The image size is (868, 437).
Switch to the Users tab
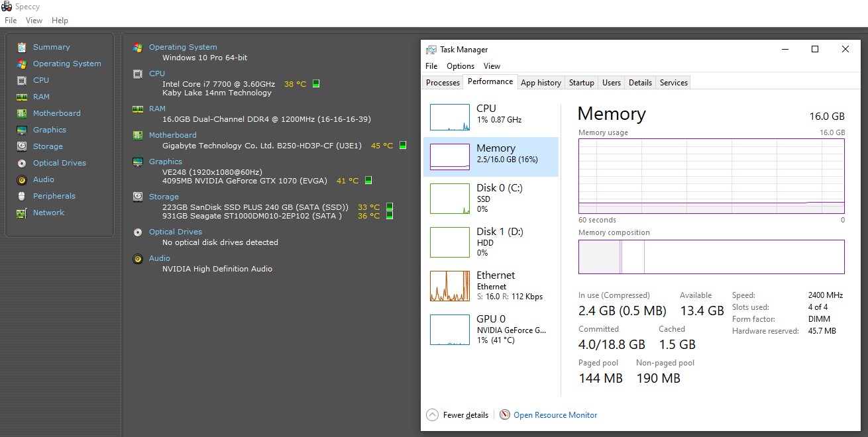point(612,83)
